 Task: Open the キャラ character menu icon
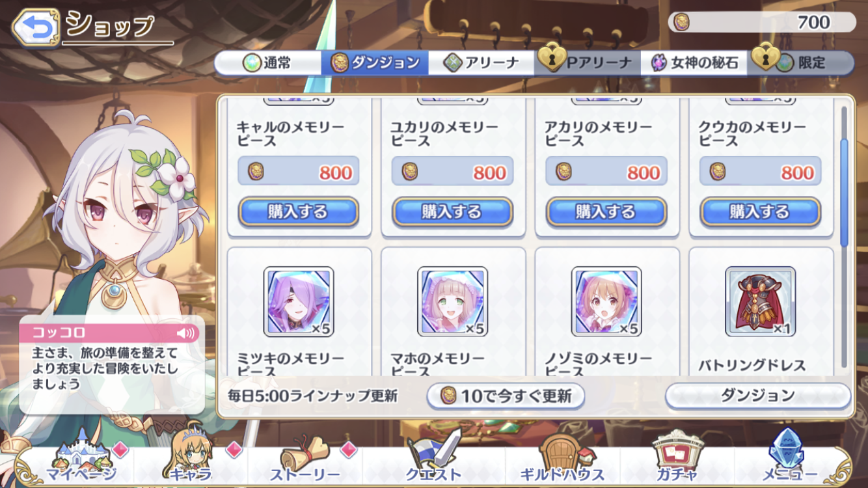(190, 457)
